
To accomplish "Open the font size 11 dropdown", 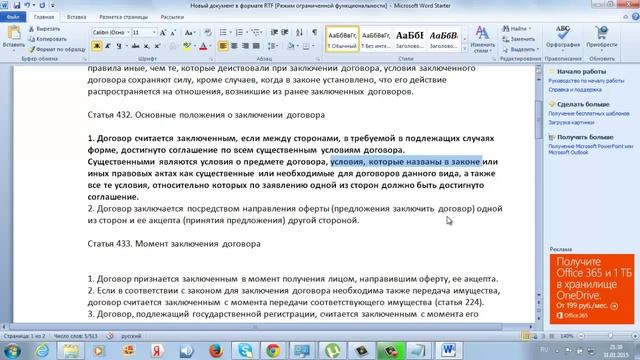I will 154,33.
